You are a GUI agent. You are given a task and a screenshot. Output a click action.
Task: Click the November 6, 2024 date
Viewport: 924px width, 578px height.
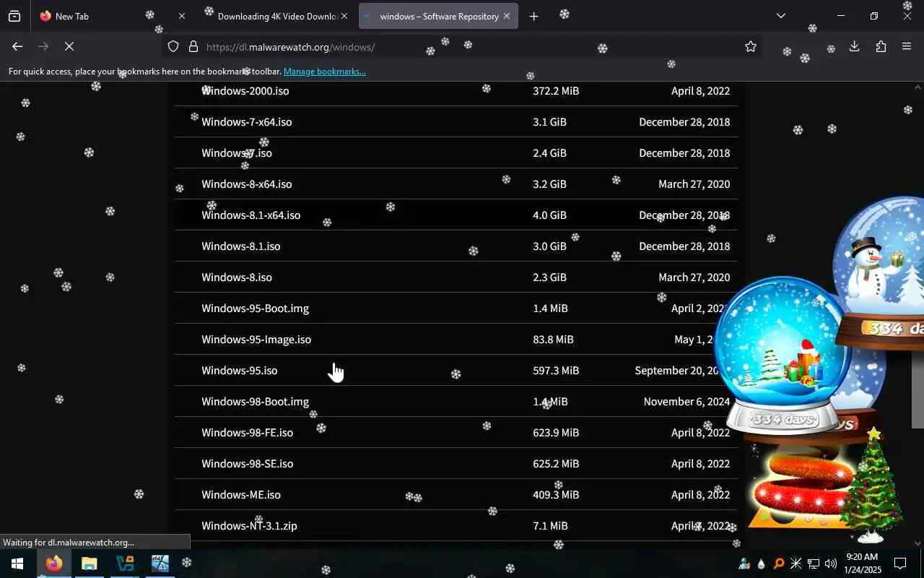[x=687, y=402]
